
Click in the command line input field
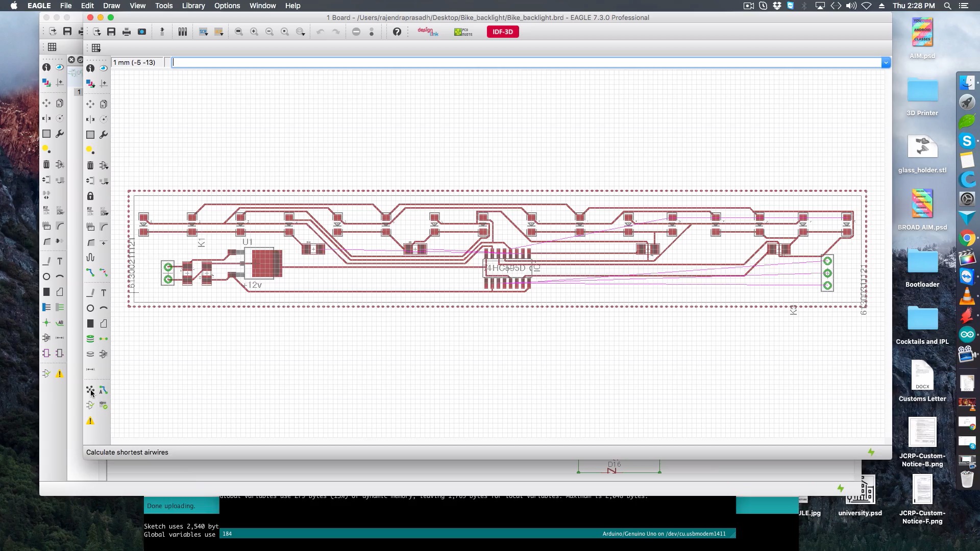pyautogui.click(x=526, y=62)
